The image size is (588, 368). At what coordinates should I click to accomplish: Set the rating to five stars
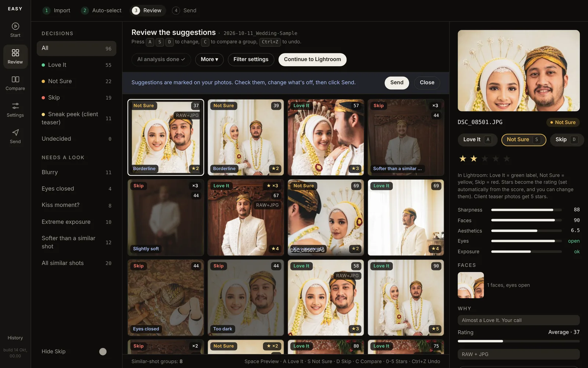pos(507,159)
